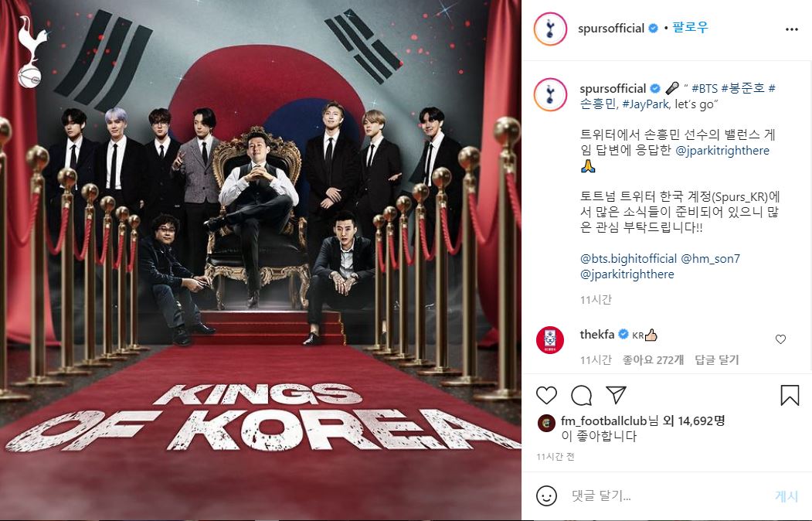Visit the @hm_son7 mention link
Image resolution: width=812 pixels, height=521 pixels.
coord(710,258)
